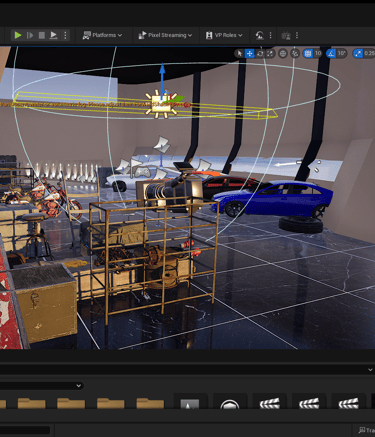Click the Pixel Streaming icon
This screenshot has height=437, width=375.
pos(142,35)
